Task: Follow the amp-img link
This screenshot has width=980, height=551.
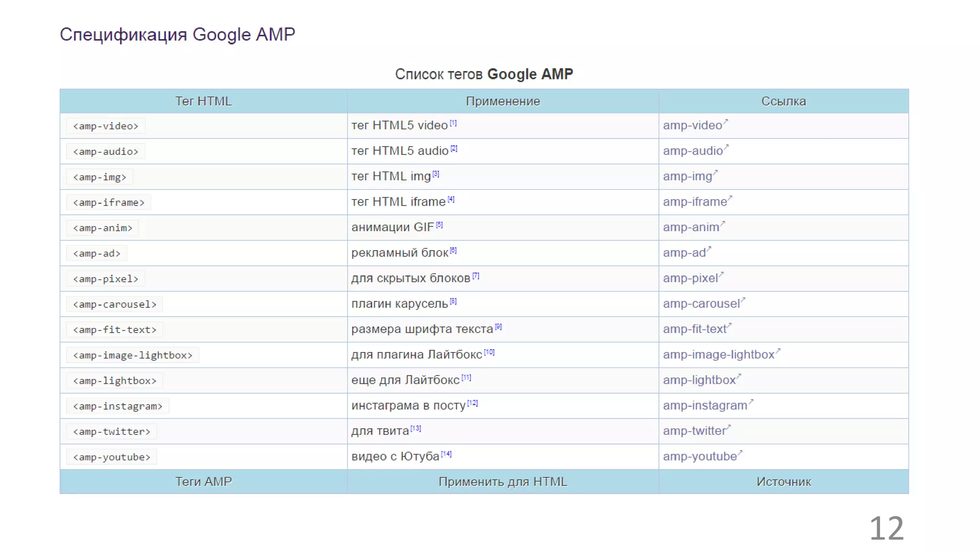Action: point(688,176)
